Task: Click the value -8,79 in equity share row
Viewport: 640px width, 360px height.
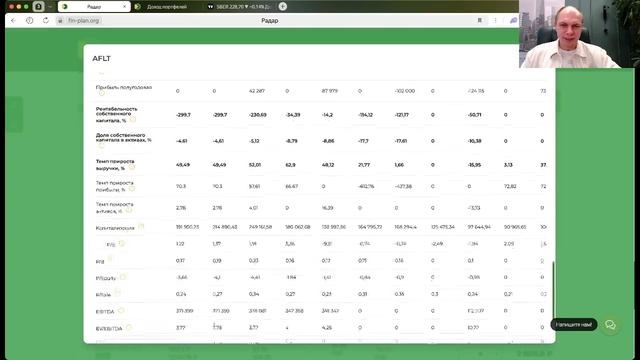Action: tap(291, 141)
